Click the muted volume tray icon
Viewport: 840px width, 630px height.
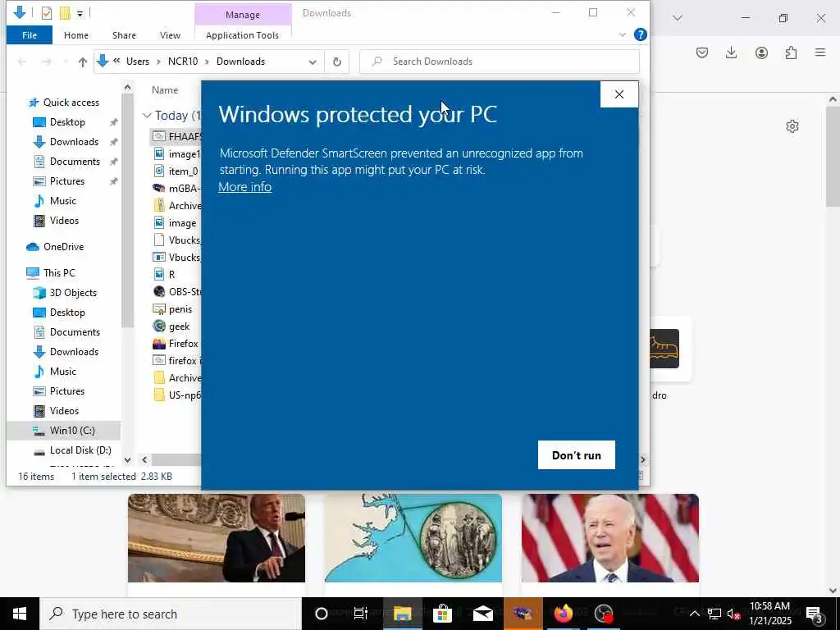[x=733, y=614]
